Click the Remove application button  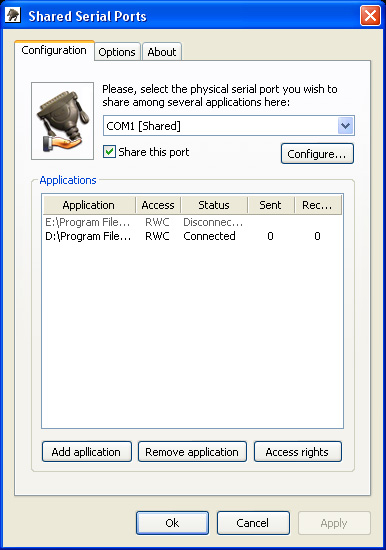pyautogui.click(x=192, y=452)
